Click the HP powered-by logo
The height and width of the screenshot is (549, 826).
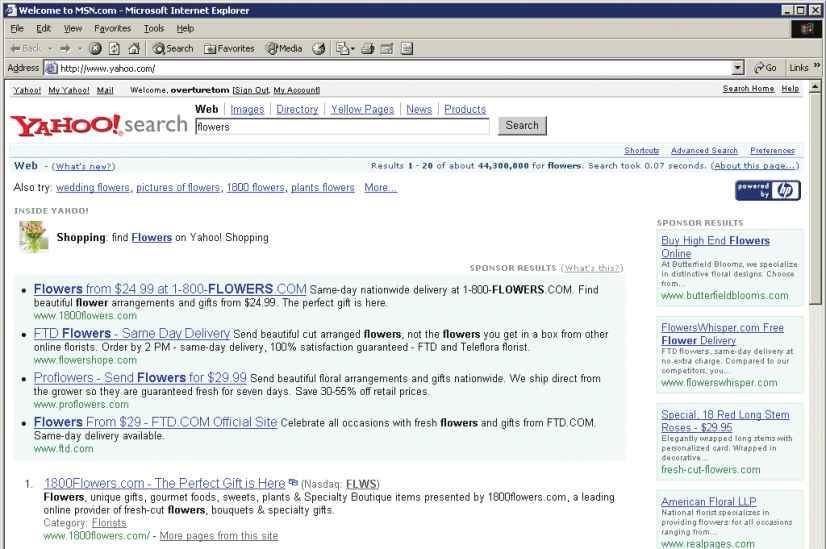click(x=767, y=190)
